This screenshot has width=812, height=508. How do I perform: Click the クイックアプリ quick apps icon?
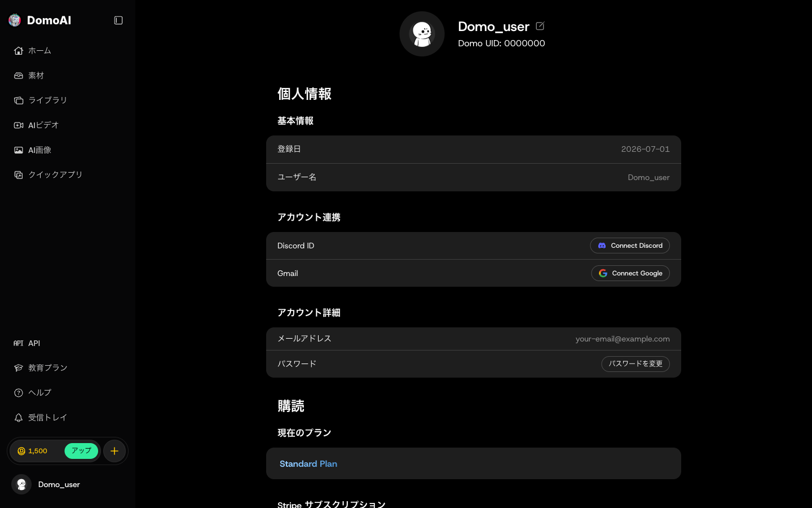click(x=19, y=175)
